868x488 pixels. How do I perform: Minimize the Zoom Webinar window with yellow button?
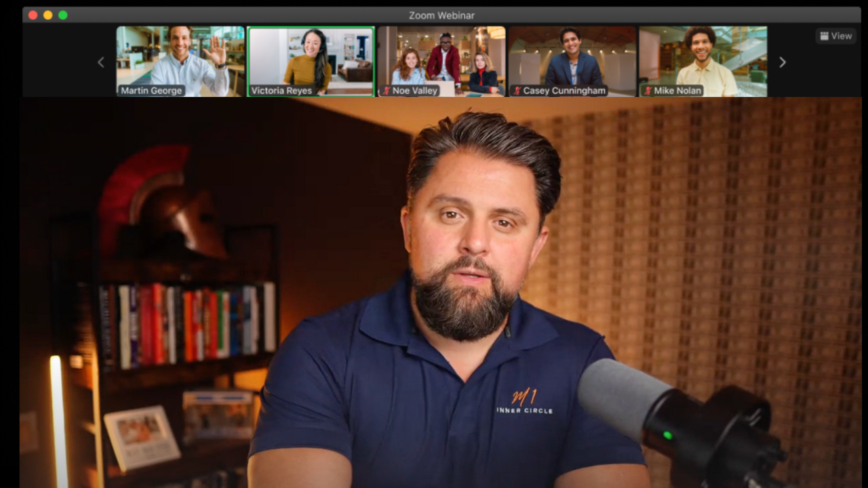click(47, 15)
